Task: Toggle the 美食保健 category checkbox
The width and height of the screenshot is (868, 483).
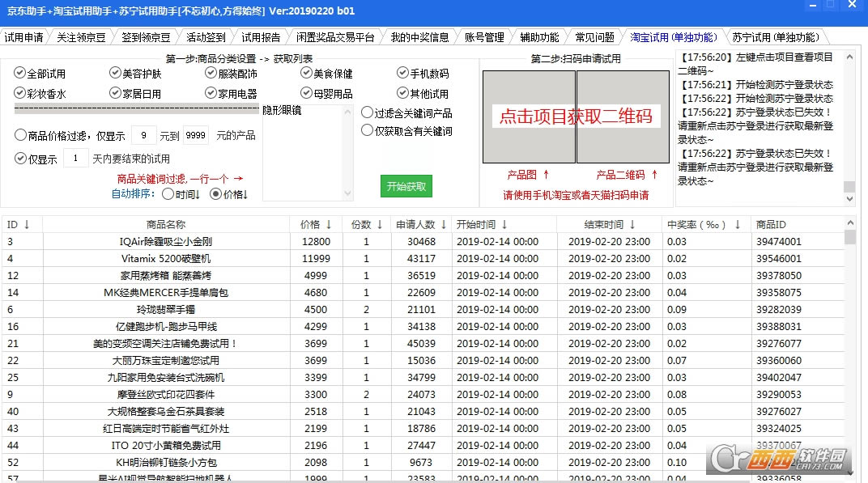Action: [306, 73]
